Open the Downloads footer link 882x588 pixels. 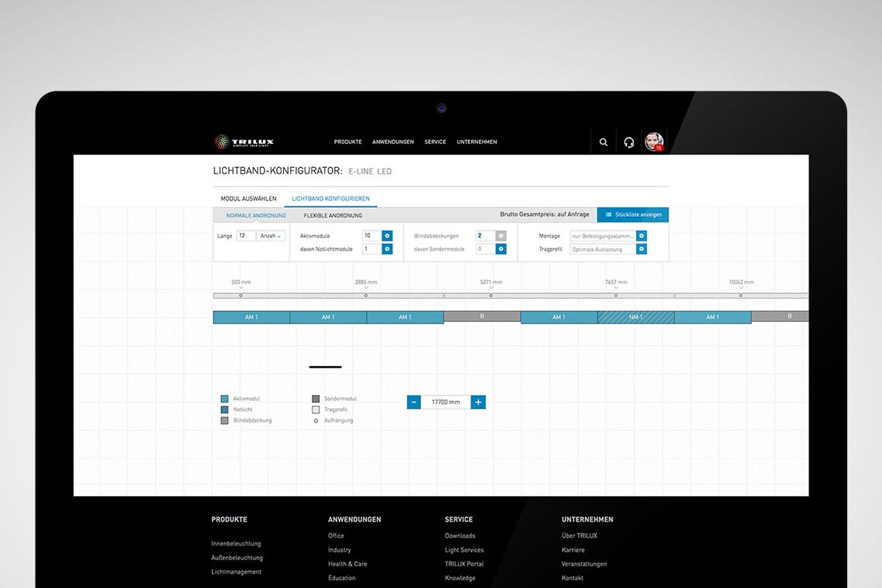[460, 535]
